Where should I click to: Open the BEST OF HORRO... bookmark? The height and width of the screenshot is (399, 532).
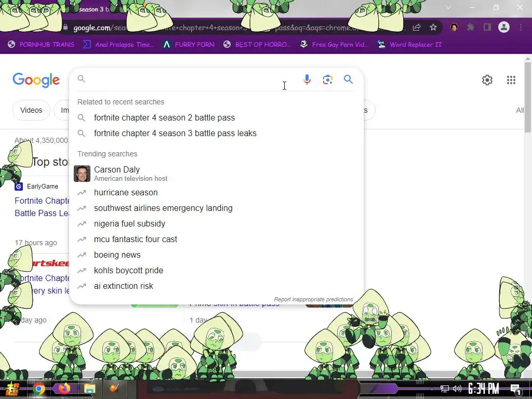click(257, 45)
